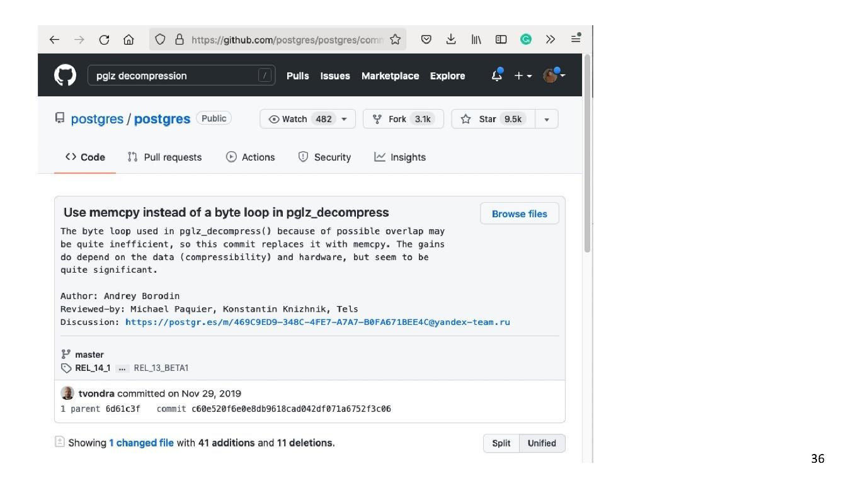Open the GitHub notifications bell

(495, 75)
